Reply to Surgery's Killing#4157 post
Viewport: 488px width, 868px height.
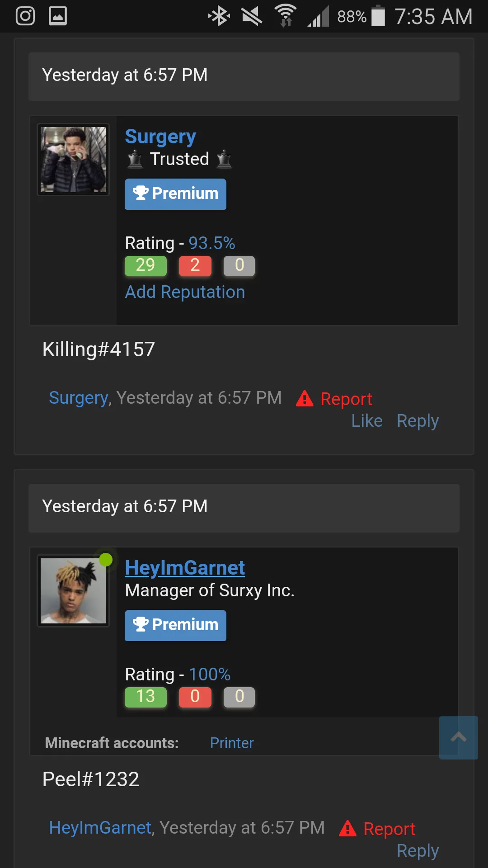tap(418, 421)
